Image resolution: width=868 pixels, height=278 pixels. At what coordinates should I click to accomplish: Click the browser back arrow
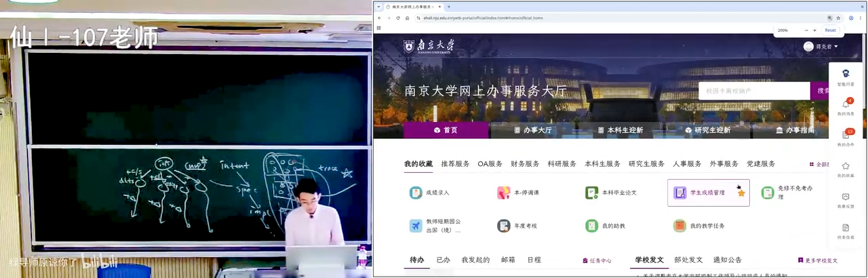coord(379,18)
